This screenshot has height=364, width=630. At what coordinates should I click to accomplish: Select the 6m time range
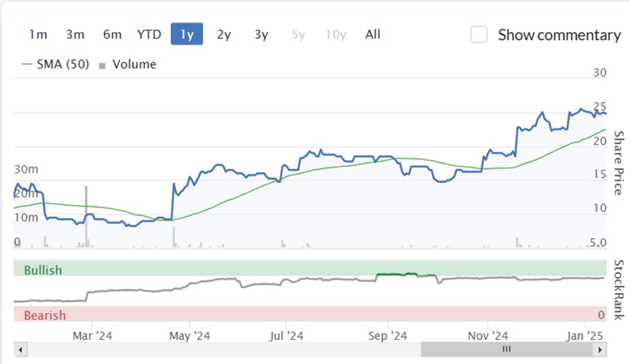pyautogui.click(x=112, y=35)
